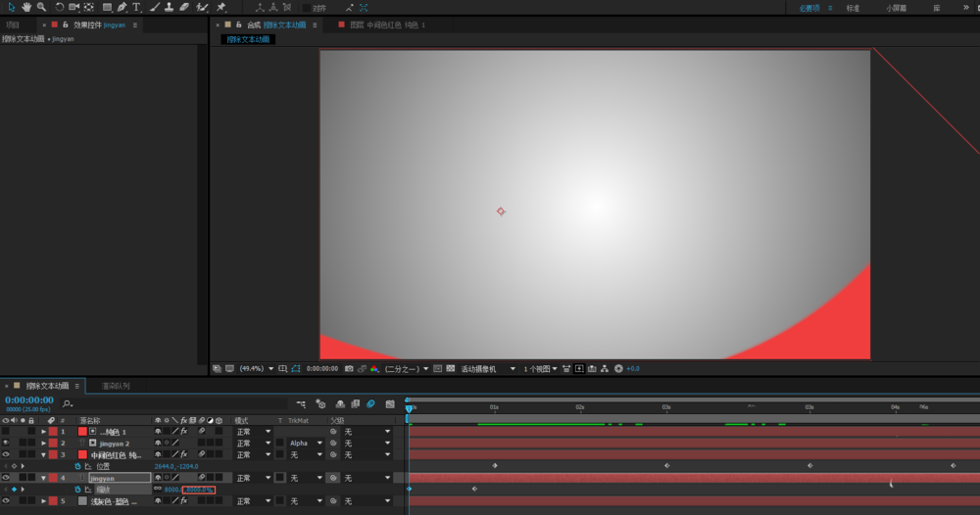980x515 pixels.
Task: Select the Clone Stamp tool
Action: tap(169, 8)
